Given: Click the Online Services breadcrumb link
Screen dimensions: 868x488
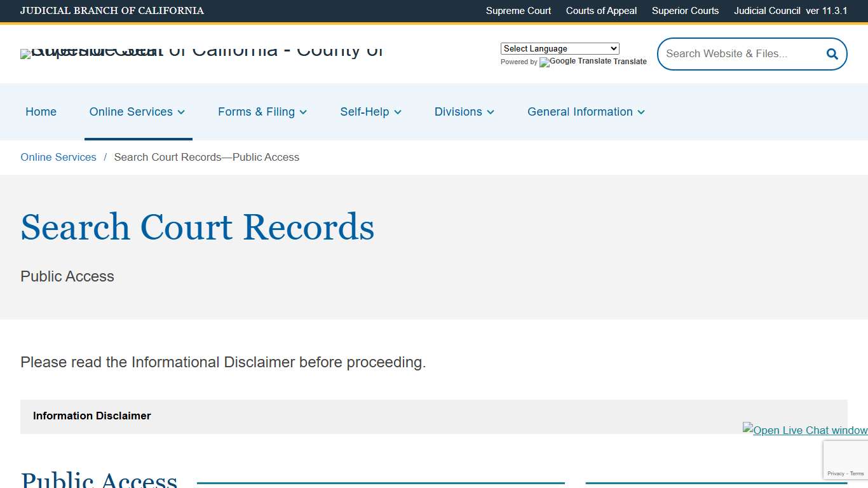Looking at the screenshot, I should [x=58, y=157].
